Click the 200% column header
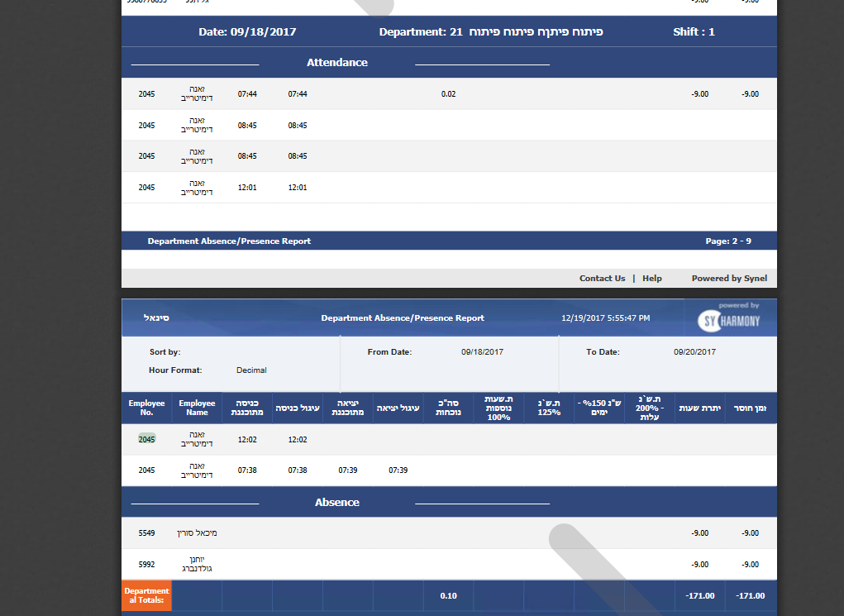Image resolution: width=844 pixels, height=616 pixels. 650,408
